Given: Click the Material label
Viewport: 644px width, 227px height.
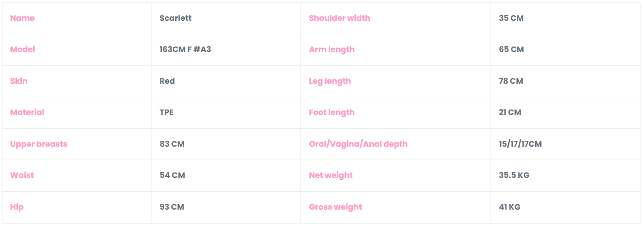Looking at the screenshot, I should pos(27,113).
